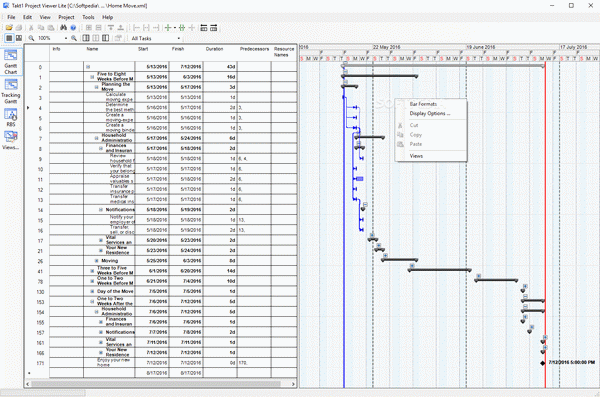The height and width of the screenshot is (397, 600).
Task: Click the Find binoculars icon
Action: [x=64, y=28]
